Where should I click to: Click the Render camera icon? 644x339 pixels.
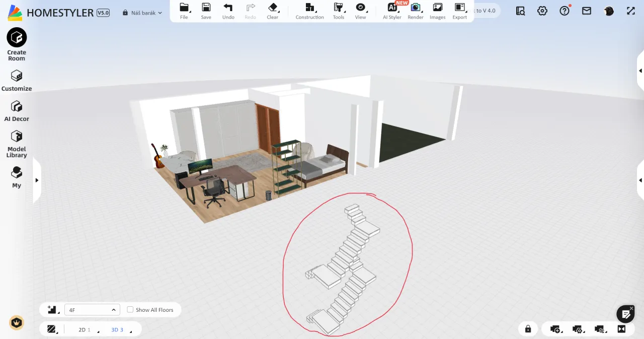(x=416, y=8)
